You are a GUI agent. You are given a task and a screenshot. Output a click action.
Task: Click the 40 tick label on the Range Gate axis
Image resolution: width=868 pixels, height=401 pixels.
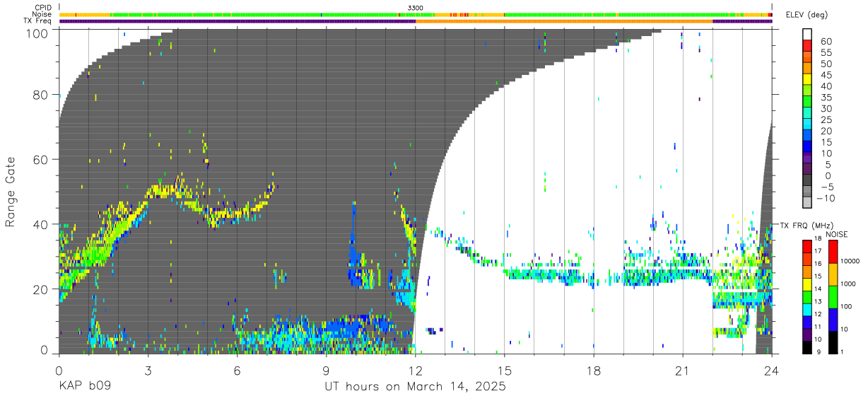click(x=41, y=224)
